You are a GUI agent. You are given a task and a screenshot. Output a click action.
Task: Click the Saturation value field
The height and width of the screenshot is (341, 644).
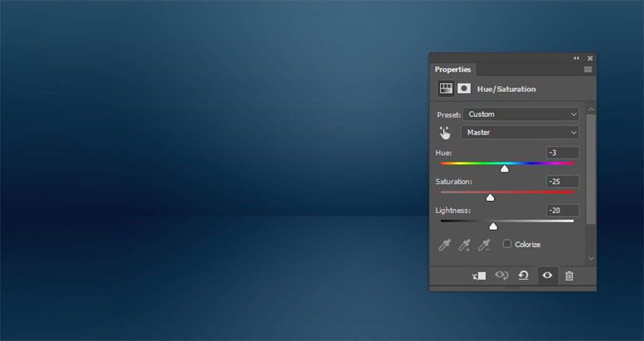click(563, 182)
